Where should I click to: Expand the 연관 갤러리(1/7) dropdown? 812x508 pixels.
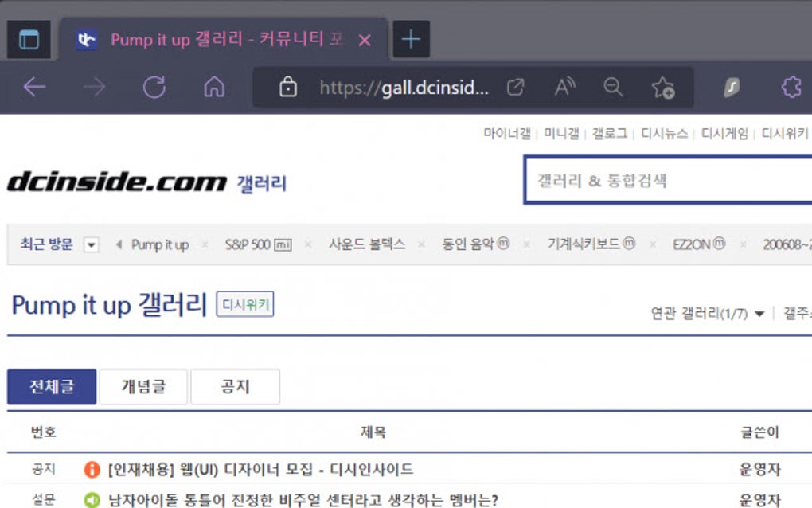click(x=708, y=313)
